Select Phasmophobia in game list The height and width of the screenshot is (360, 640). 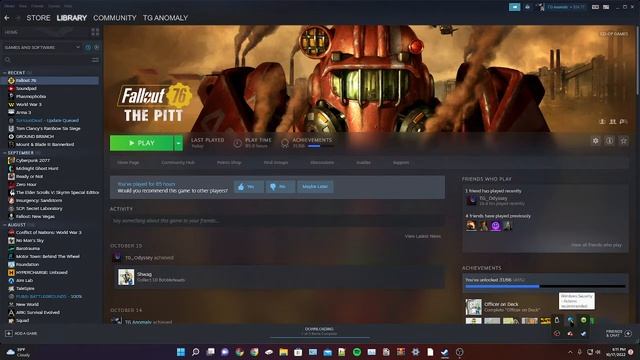point(31,97)
